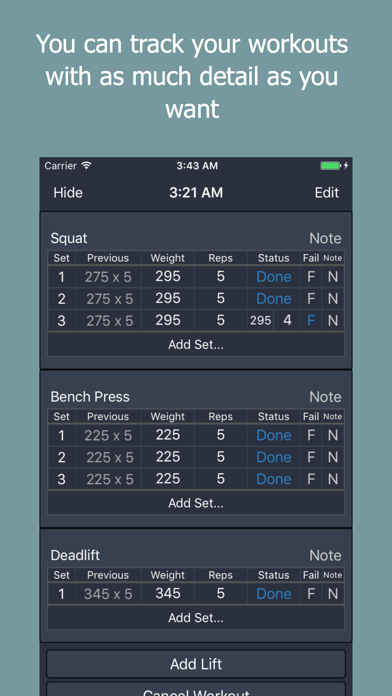This screenshot has height=696, width=392.
Task: Toggle Done for Deadlift set 1
Action: (274, 594)
